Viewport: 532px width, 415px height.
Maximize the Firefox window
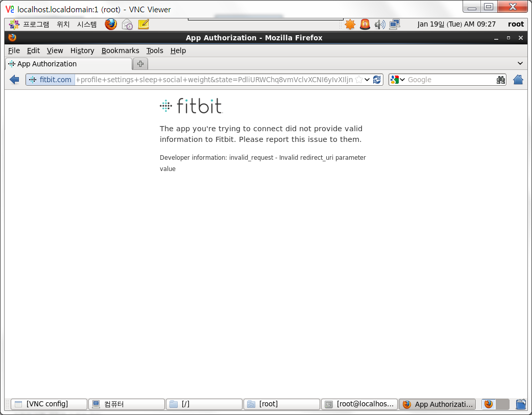point(508,38)
